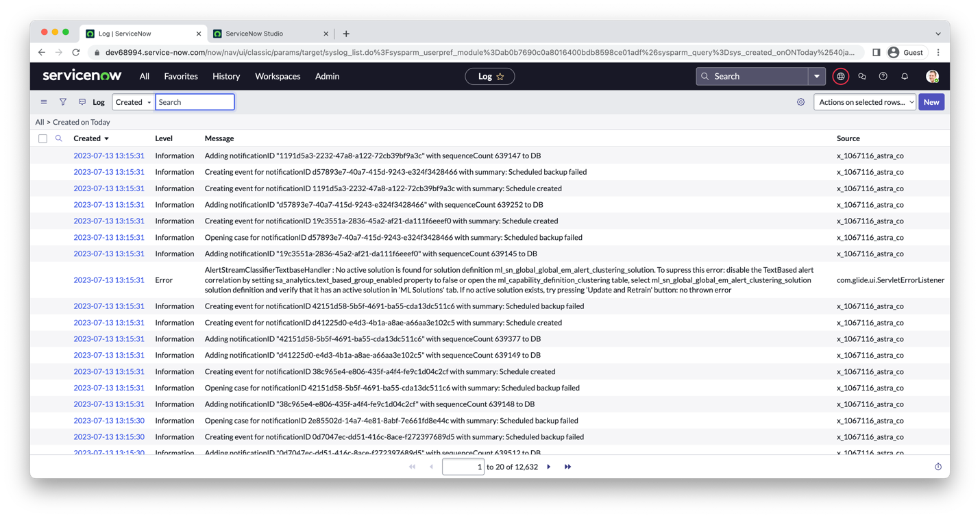Open a new browser tab

(346, 34)
